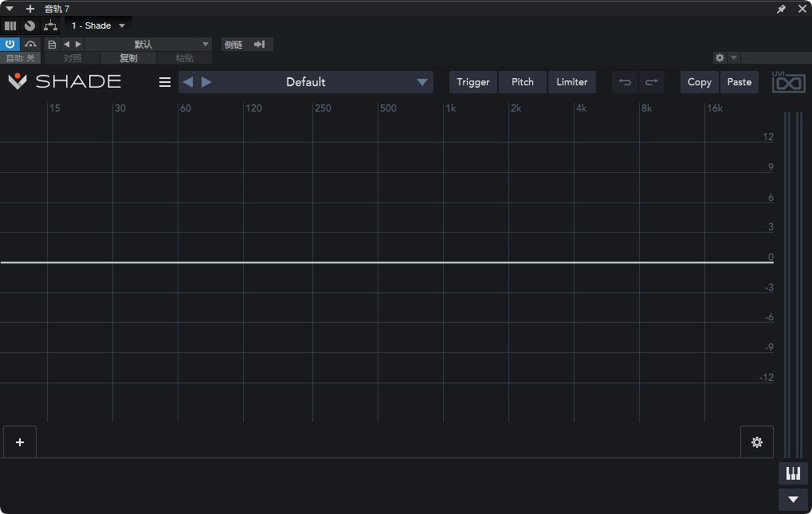Add a new band with bottom plus button
This screenshot has width=812, height=514.
(x=20, y=442)
